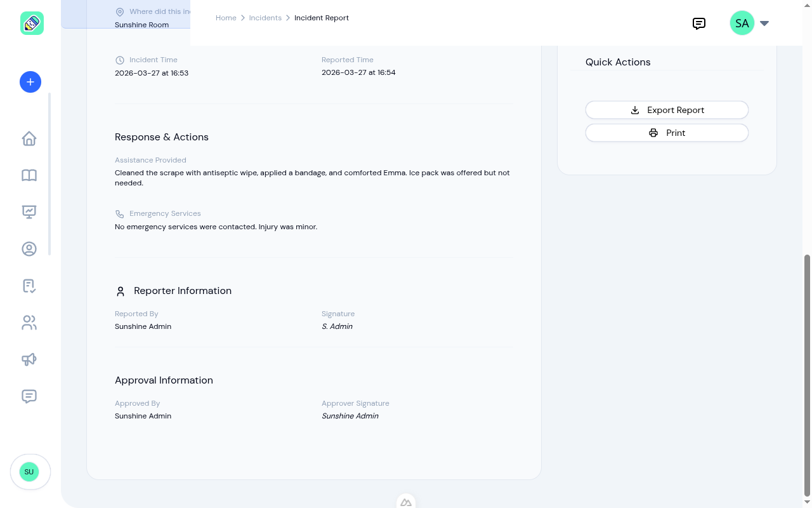Open the people group icon in the sidebar
Image resolution: width=812 pixels, height=508 pixels.
(x=29, y=323)
